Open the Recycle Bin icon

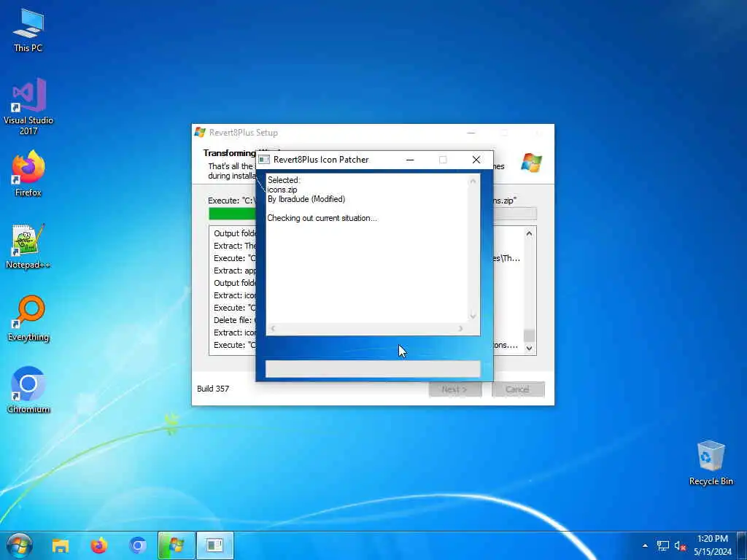click(x=711, y=463)
